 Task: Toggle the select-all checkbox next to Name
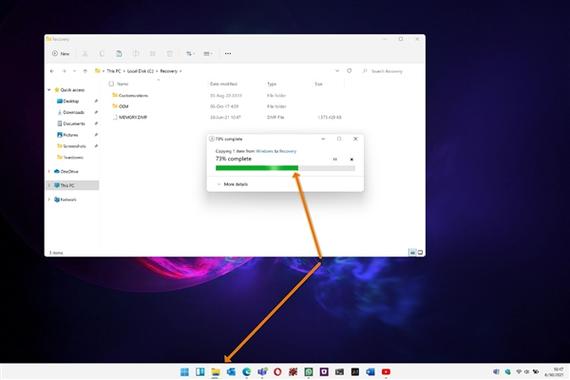111,84
